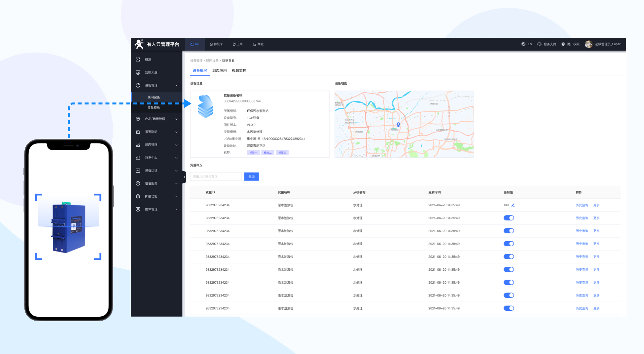Toggle the switch in the second variable row
This screenshot has height=354, width=644.
509,218
